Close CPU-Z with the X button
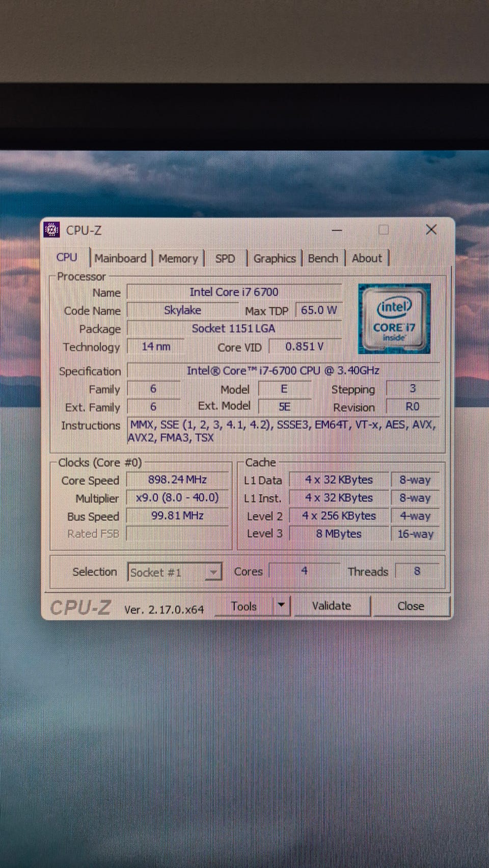 point(431,230)
